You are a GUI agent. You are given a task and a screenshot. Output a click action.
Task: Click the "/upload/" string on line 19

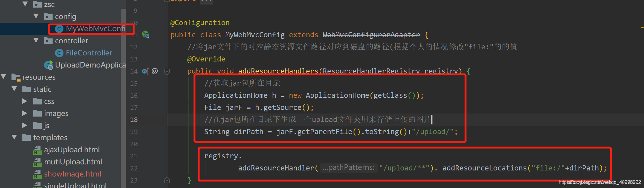(x=432, y=132)
